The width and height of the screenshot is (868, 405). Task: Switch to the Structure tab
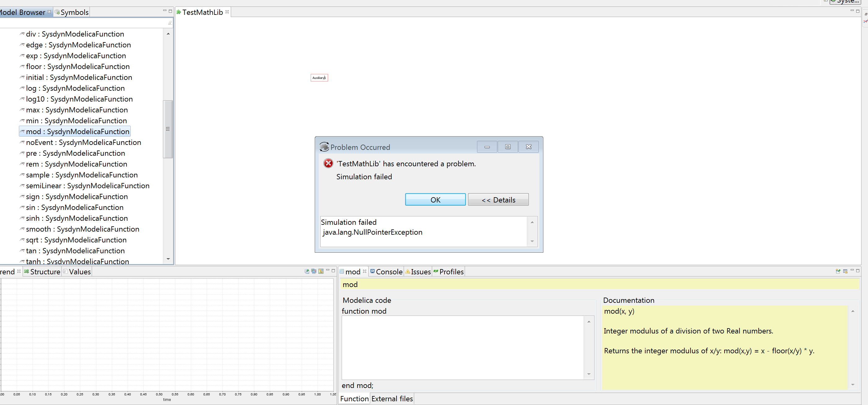pos(42,272)
